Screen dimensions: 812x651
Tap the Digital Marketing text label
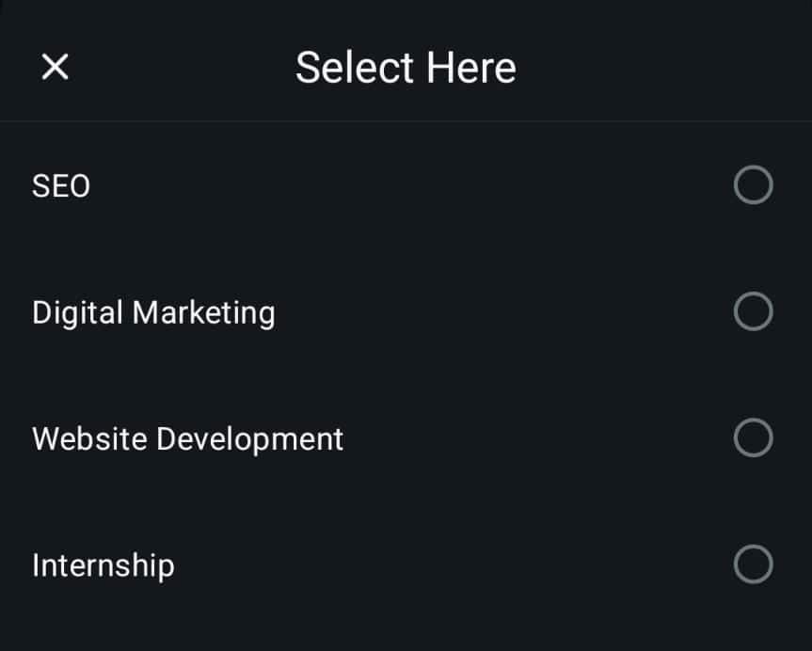point(153,311)
